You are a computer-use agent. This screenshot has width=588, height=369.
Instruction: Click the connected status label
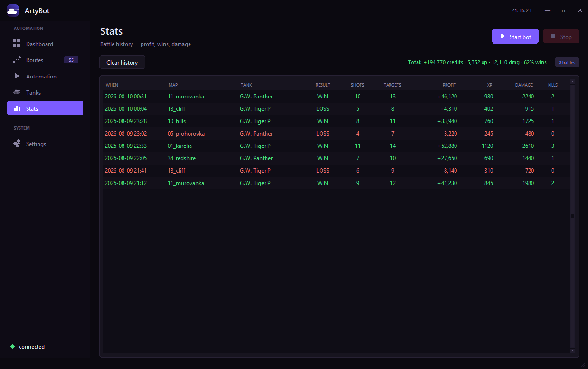coord(32,347)
